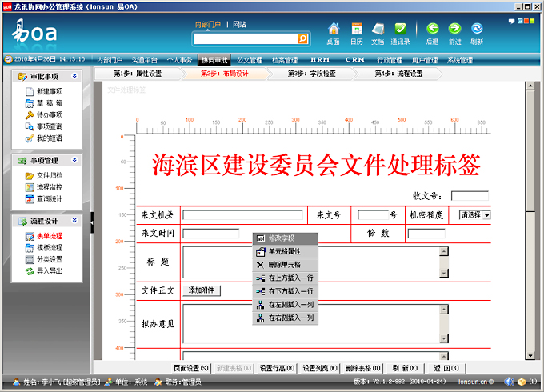Open 查询统计 query statistics

pyautogui.click(x=45, y=199)
